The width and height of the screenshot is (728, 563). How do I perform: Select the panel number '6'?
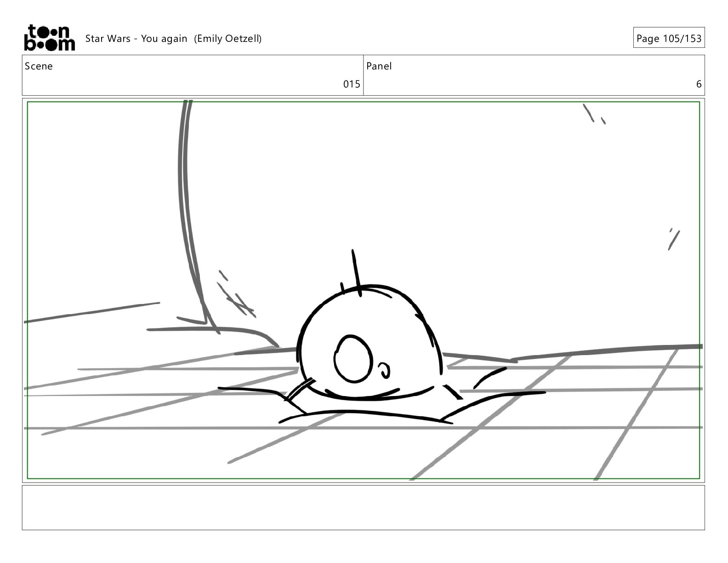coord(699,84)
